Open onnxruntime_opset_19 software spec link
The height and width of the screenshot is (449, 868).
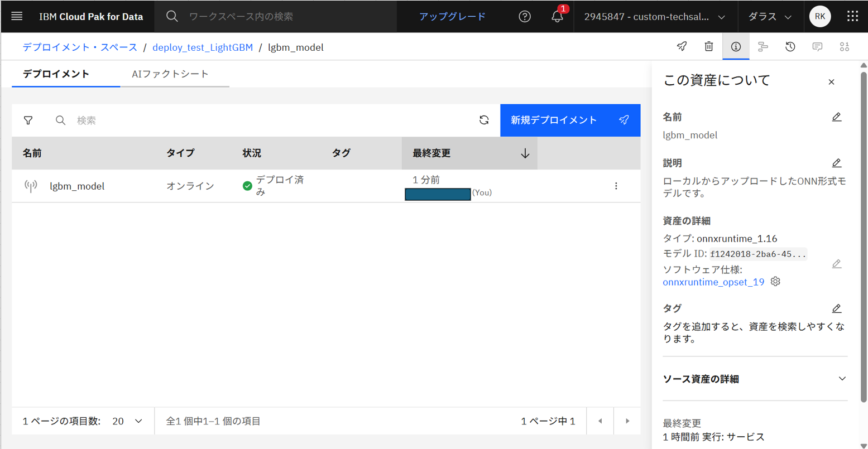[713, 282]
